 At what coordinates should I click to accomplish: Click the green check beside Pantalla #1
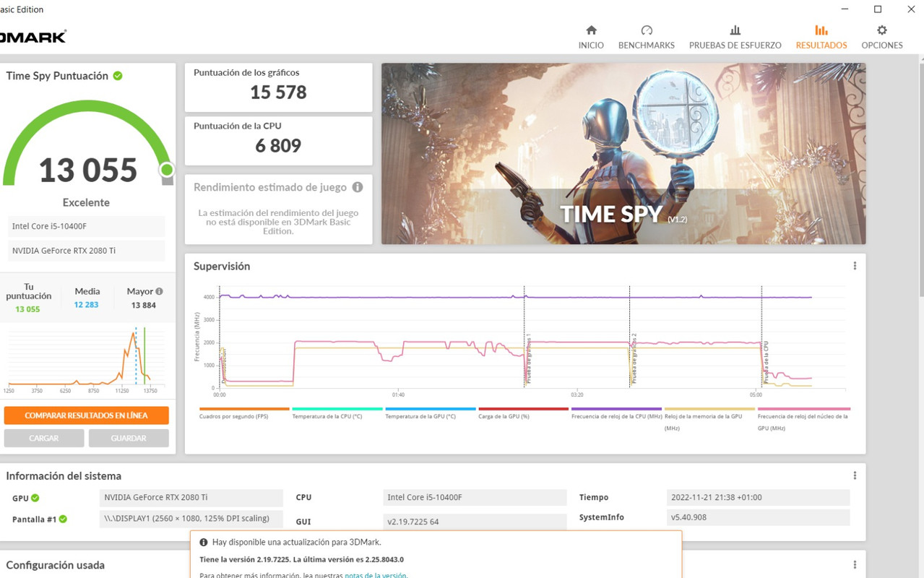point(63,519)
